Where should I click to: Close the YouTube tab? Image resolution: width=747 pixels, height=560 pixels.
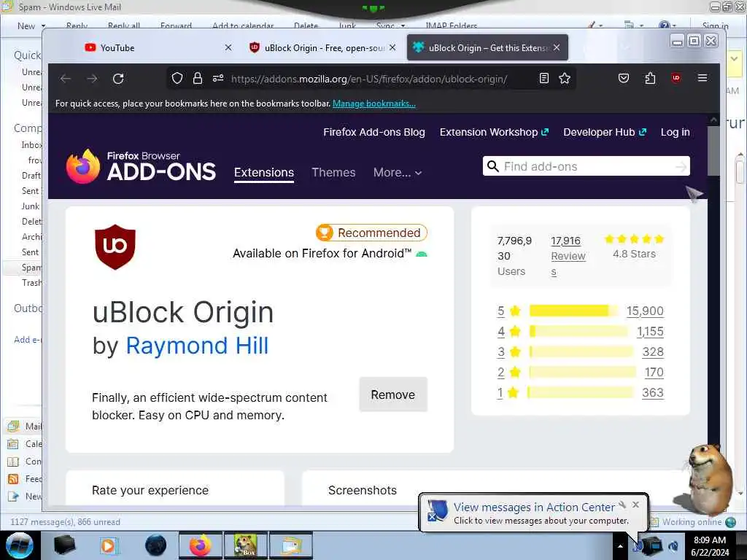[228, 47]
